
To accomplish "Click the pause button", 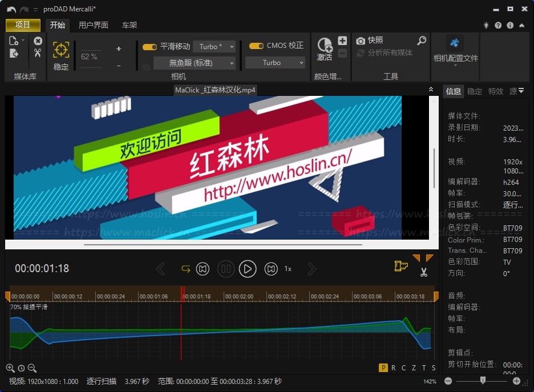I will pos(225,269).
